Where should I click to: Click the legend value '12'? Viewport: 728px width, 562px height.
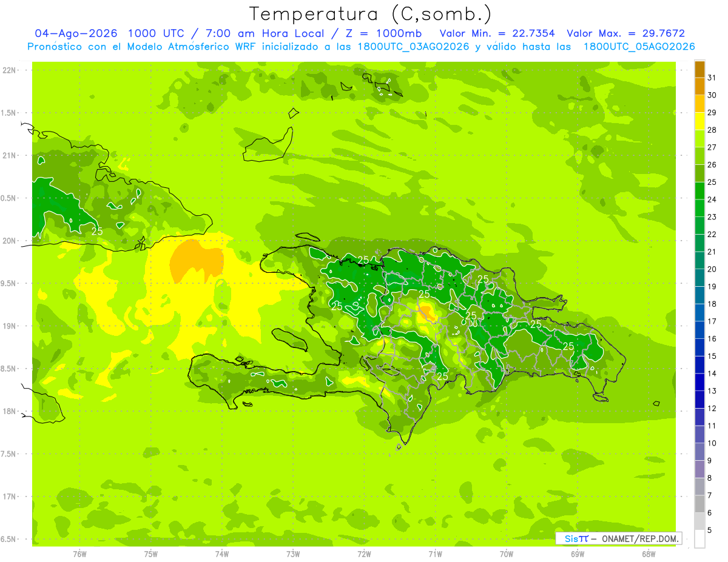pos(712,408)
